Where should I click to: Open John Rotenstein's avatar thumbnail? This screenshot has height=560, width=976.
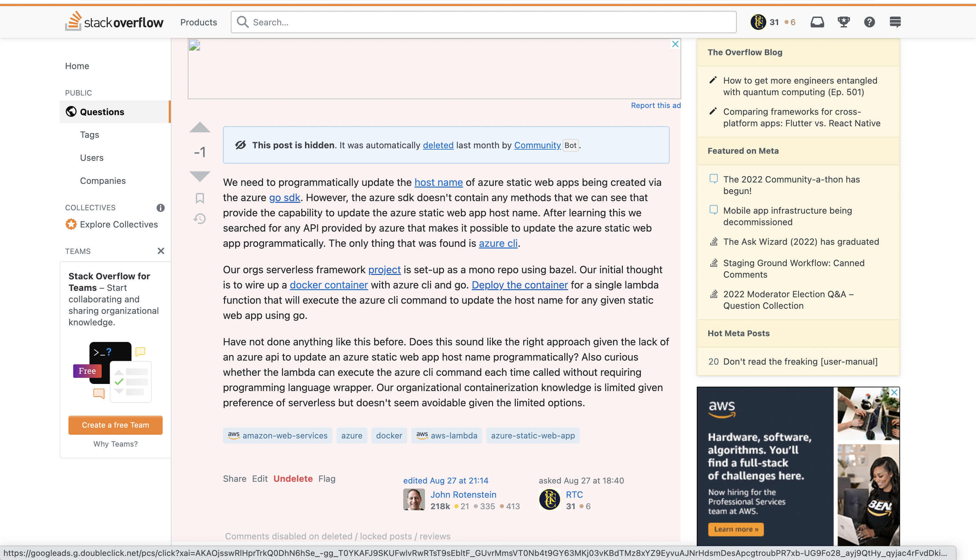pyautogui.click(x=414, y=499)
